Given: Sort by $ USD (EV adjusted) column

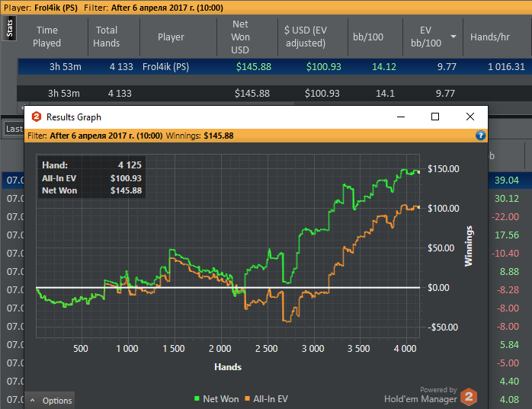Looking at the screenshot, I should [306, 37].
